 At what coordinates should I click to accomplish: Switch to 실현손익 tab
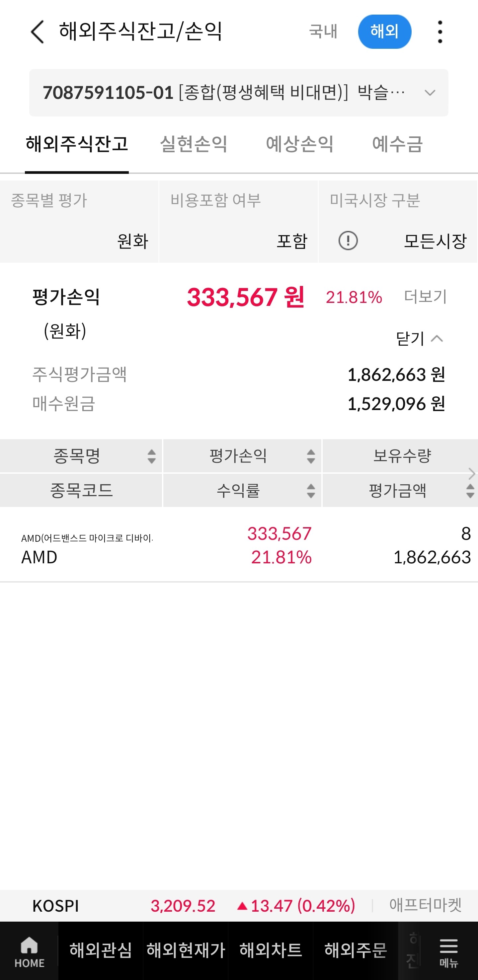[x=193, y=144]
